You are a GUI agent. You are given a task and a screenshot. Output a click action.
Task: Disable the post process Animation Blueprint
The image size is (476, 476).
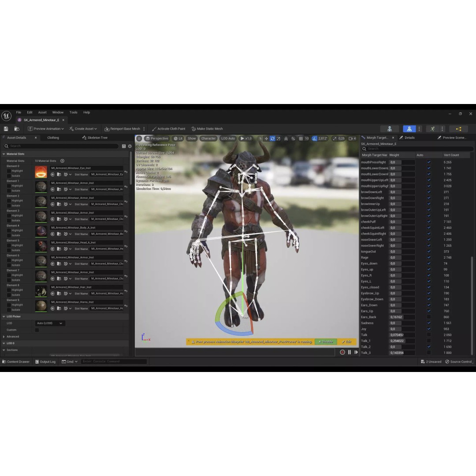click(x=326, y=342)
